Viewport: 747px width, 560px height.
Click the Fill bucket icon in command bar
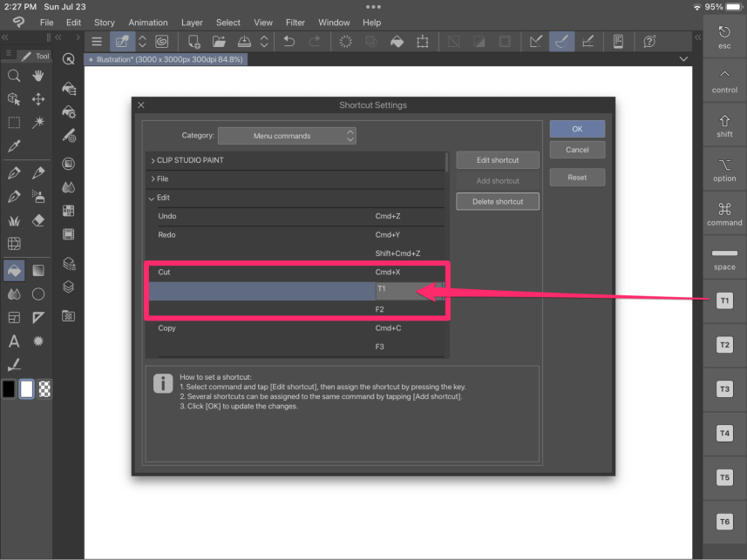click(x=397, y=42)
